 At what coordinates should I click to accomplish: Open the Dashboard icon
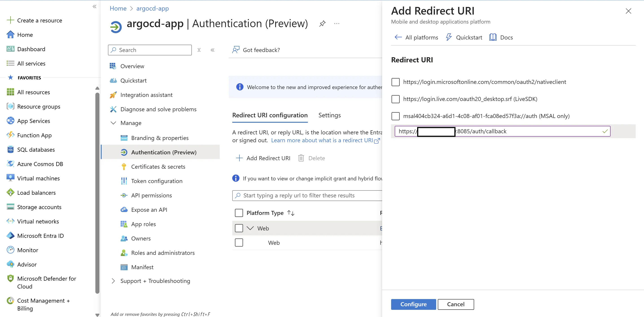[10, 49]
